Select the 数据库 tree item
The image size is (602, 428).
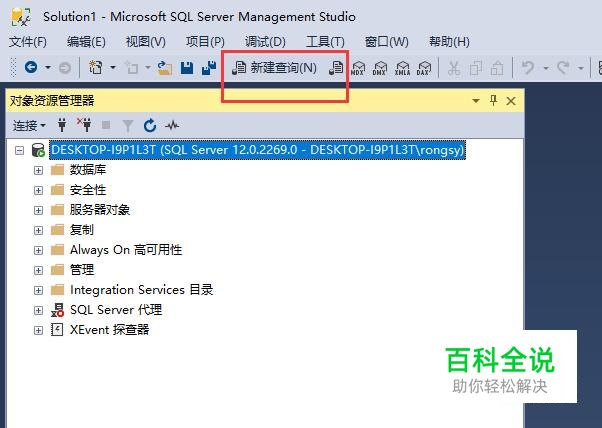(88, 170)
